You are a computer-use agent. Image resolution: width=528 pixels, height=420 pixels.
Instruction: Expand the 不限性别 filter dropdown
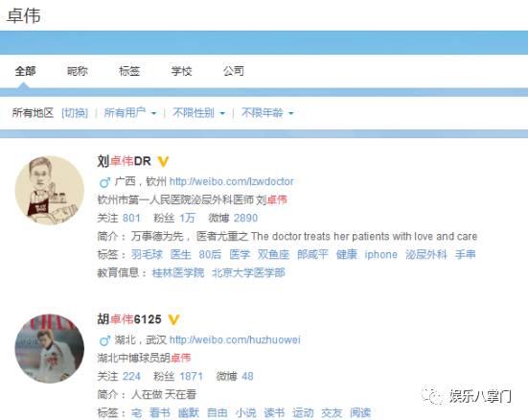click(198, 112)
